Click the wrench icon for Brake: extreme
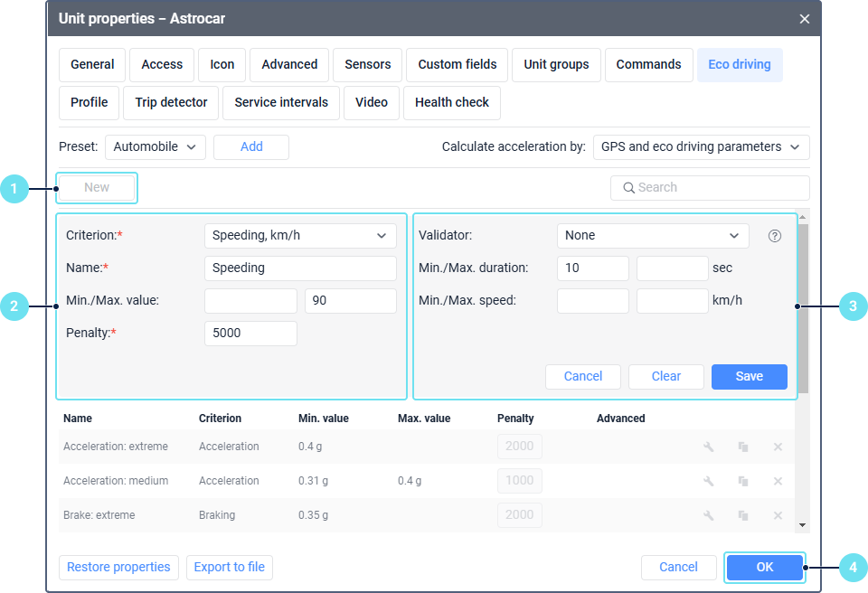868x593 pixels. click(x=709, y=515)
